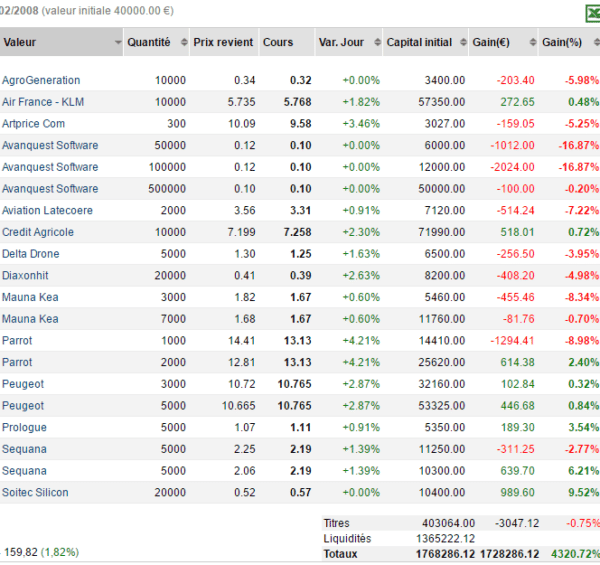Click the Excel export icon
This screenshot has width=600, height=565.
[593, 13]
